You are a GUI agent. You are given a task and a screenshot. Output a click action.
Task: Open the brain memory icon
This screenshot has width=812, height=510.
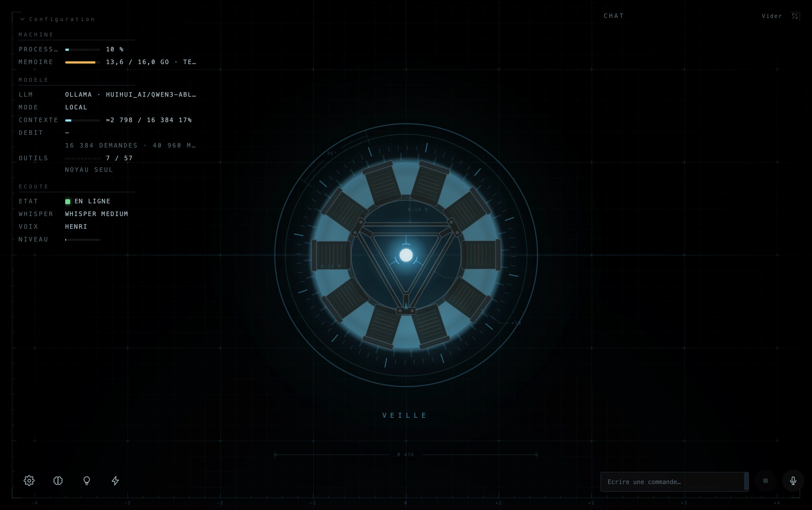coord(58,481)
